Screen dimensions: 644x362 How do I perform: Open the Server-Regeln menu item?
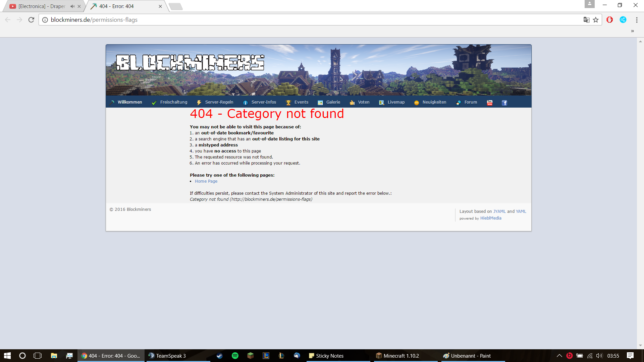[219, 102]
